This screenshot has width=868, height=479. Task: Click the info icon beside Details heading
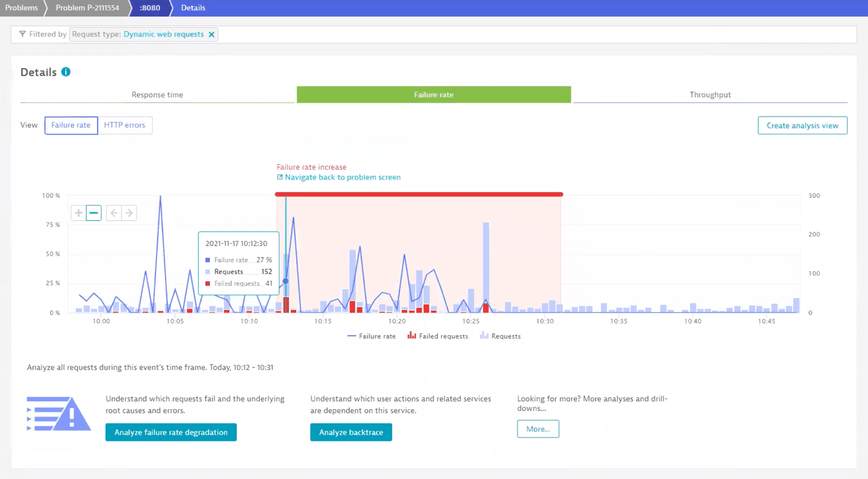click(66, 72)
